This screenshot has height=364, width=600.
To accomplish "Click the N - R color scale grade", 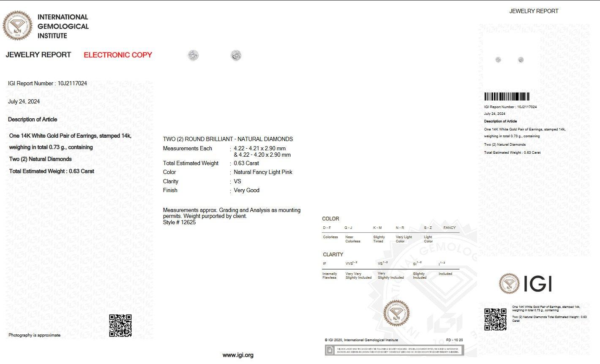I will pyautogui.click(x=400, y=228).
